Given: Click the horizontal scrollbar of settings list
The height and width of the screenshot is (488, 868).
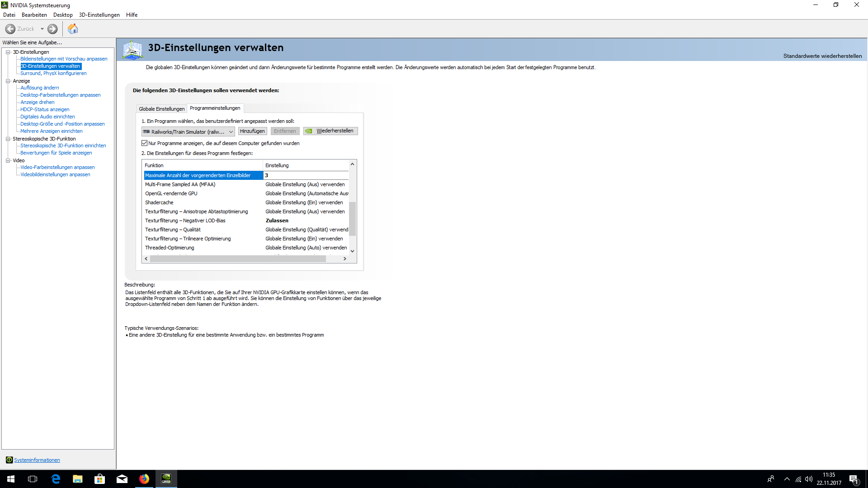Looking at the screenshot, I should point(238,259).
